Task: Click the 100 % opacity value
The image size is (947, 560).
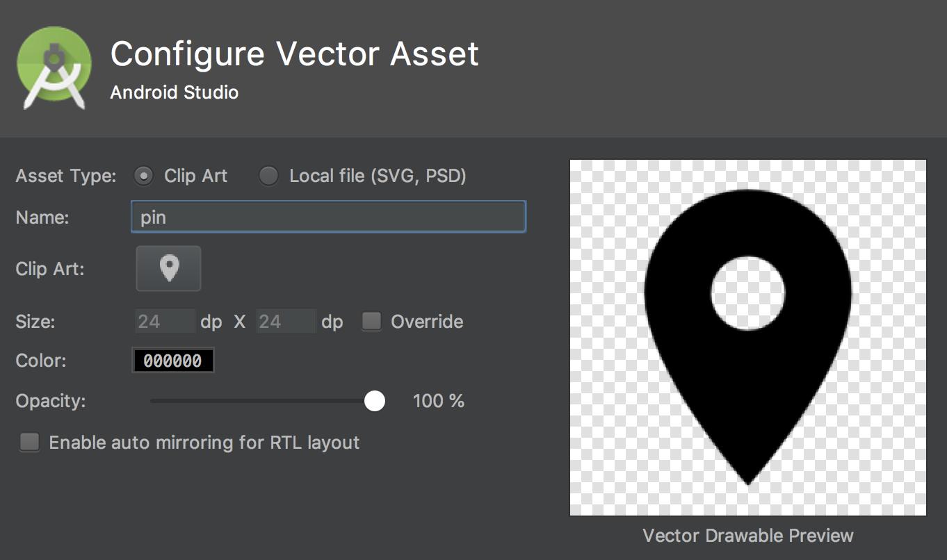Action: pyautogui.click(x=438, y=401)
